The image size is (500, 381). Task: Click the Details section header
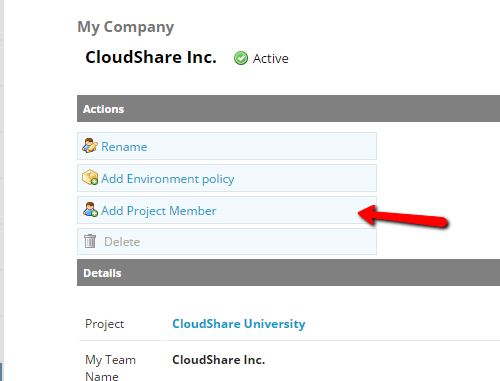coord(288,273)
